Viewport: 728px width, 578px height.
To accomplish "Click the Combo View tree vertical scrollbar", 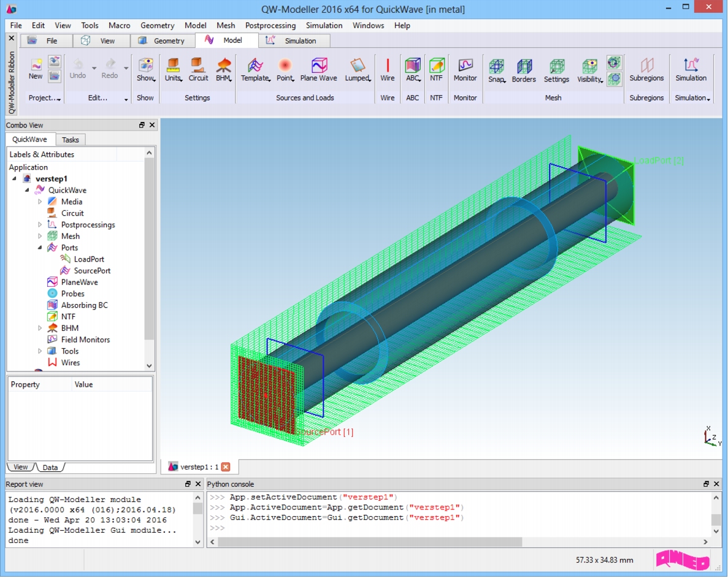I will [149, 248].
